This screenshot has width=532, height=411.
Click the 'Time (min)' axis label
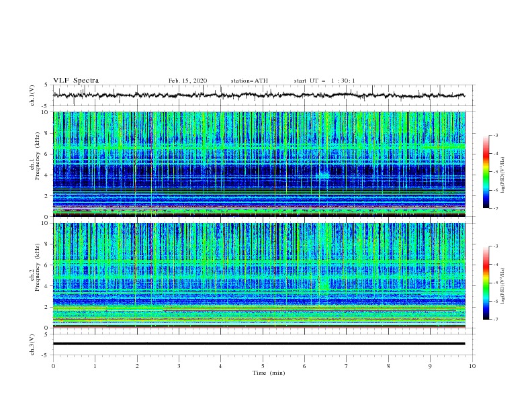(269, 373)
